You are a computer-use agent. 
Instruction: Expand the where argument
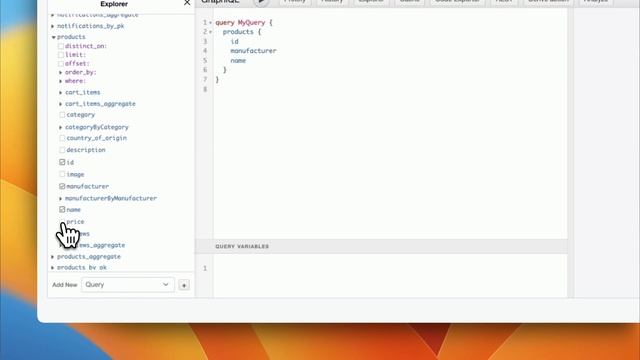point(60,81)
